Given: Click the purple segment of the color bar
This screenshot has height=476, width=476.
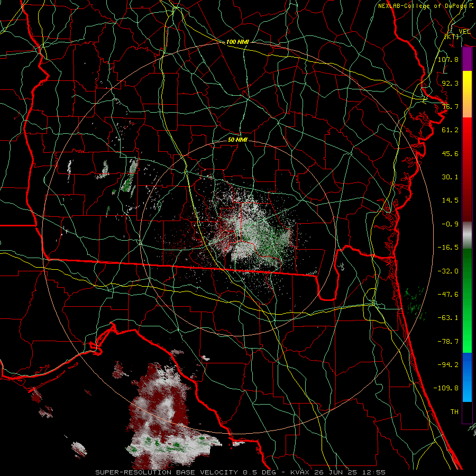Looking at the screenshot, I should click(x=467, y=59).
